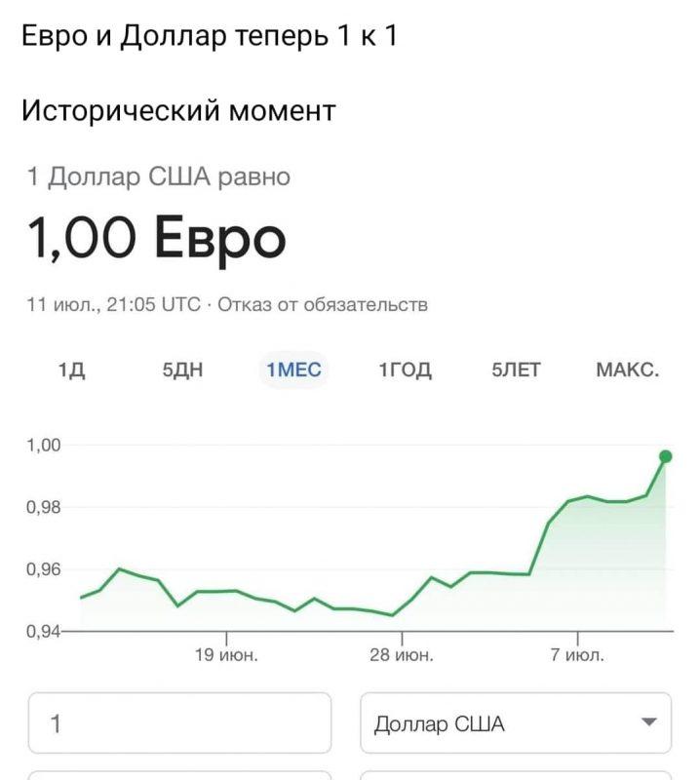Expand the Доллар США currency dropdown
The width and height of the screenshot is (700, 780).
coord(516,723)
